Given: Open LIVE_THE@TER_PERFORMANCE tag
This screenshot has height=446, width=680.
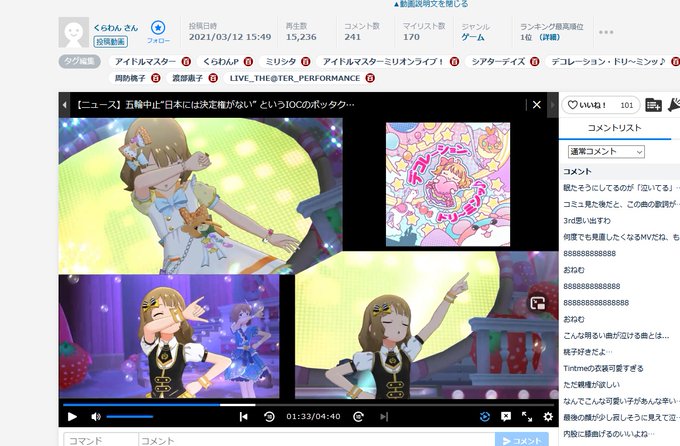Looking at the screenshot, I should pyautogui.click(x=295, y=78).
